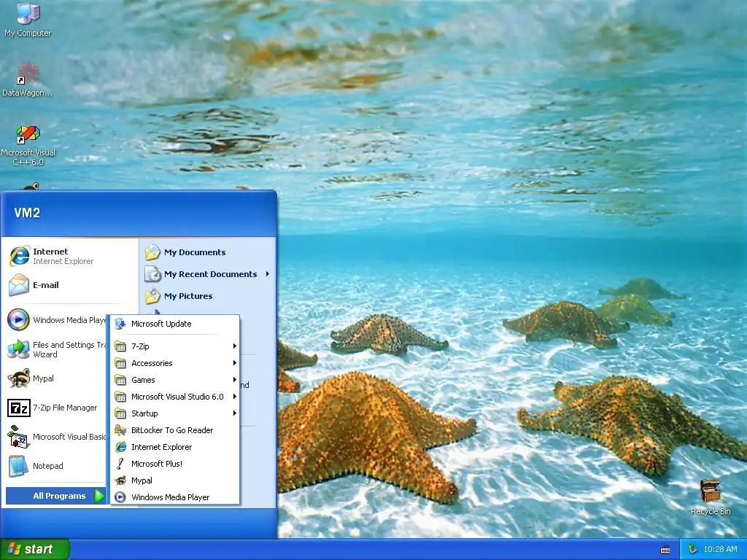747x560 pixels.
Task: Open the Accessories program folder
Action: [x=175, y=363]
